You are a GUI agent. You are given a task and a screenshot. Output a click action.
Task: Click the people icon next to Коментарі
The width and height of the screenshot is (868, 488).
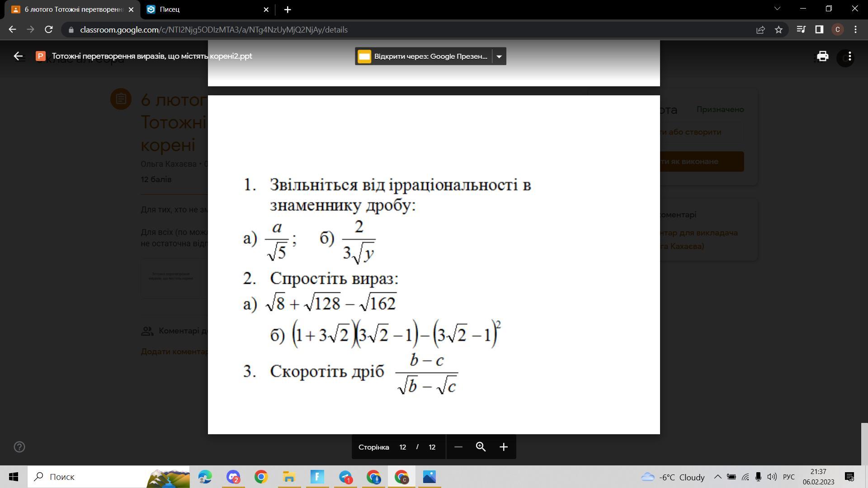[x=147, y=331]
